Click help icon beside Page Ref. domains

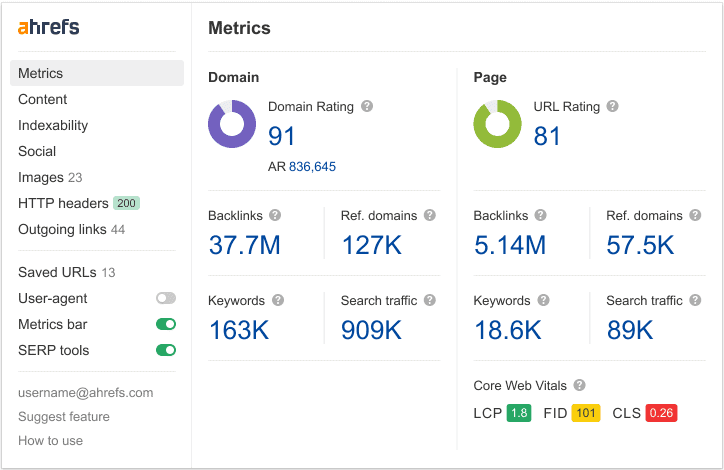coord(695,215)
